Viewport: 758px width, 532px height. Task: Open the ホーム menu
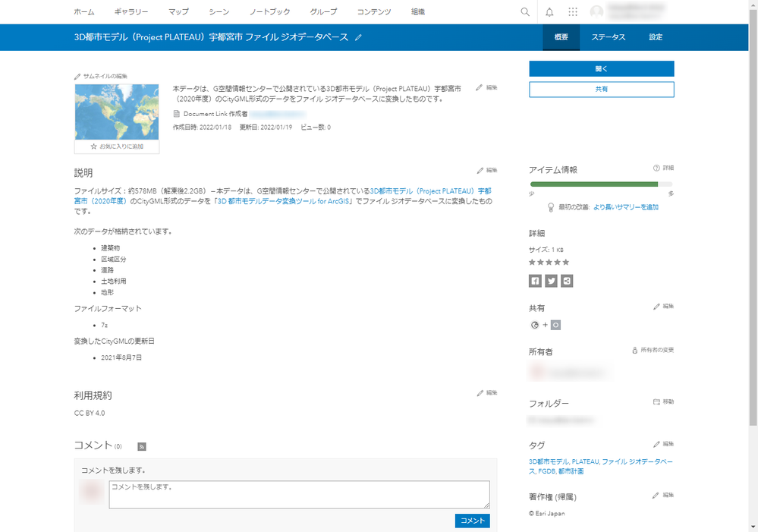coord(84,11)
